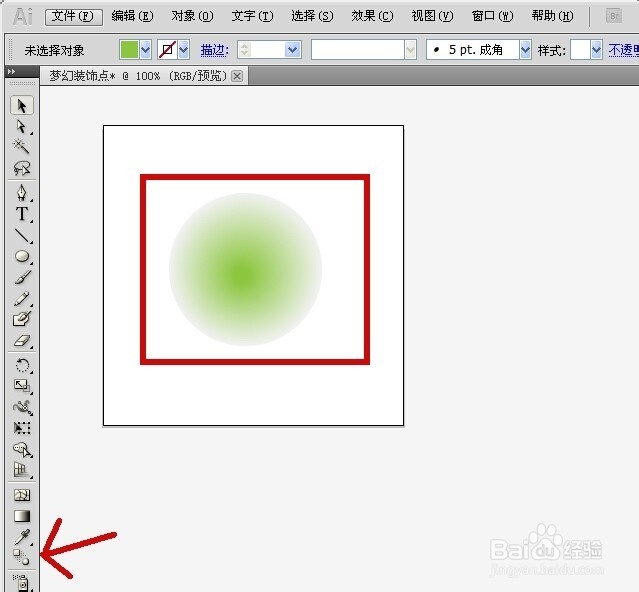Viewport: 639px width, 592px height.
Task: Select the Rotate tool
Action: coord(22,365)
